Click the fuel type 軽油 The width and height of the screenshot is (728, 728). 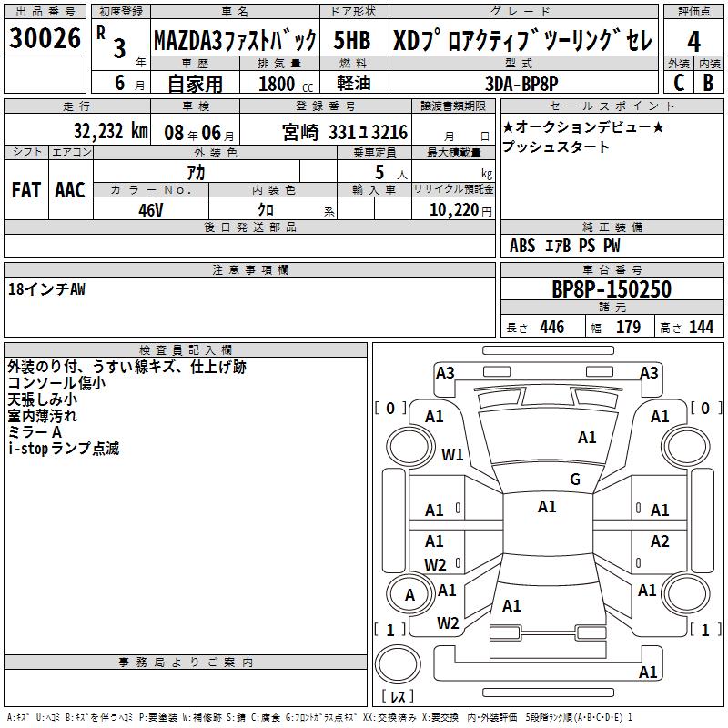point(354,83)
